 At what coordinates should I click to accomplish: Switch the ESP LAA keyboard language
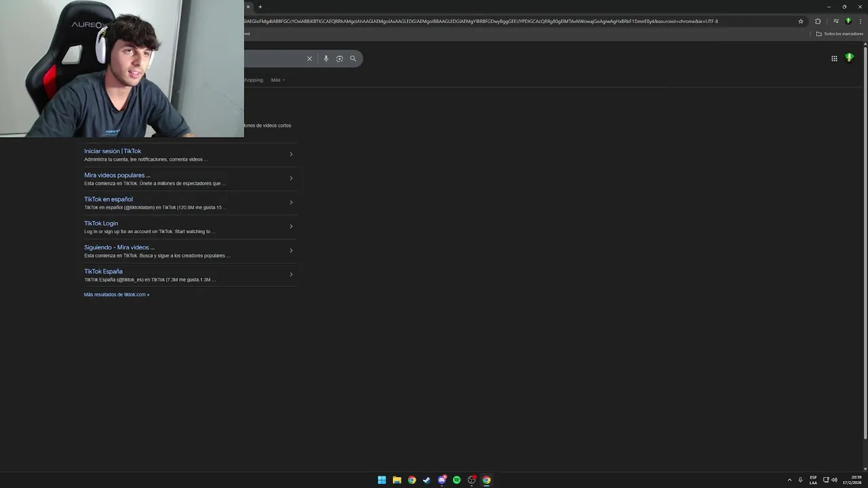(813, 480)
